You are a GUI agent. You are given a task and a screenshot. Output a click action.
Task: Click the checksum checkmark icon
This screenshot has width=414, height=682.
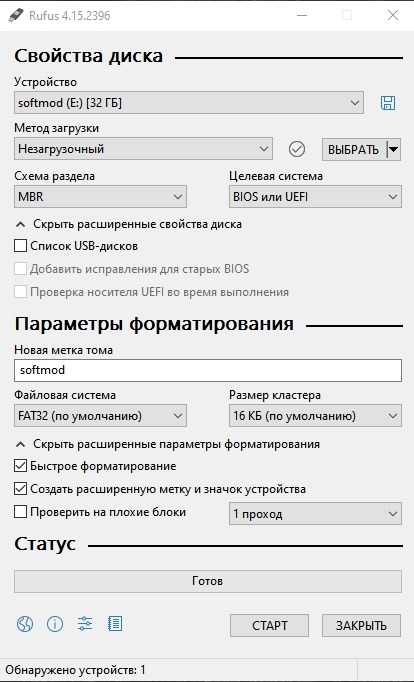pos(297,149)
